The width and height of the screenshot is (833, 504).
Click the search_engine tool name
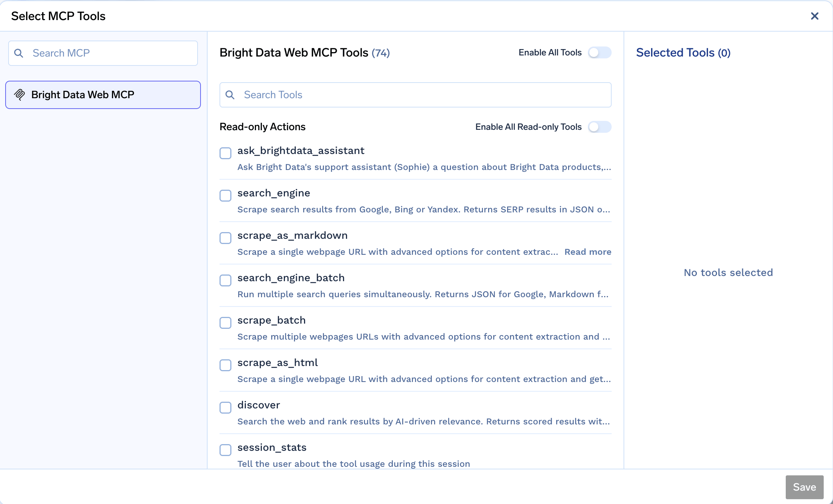pyautogui.click(x=274, y=193)
